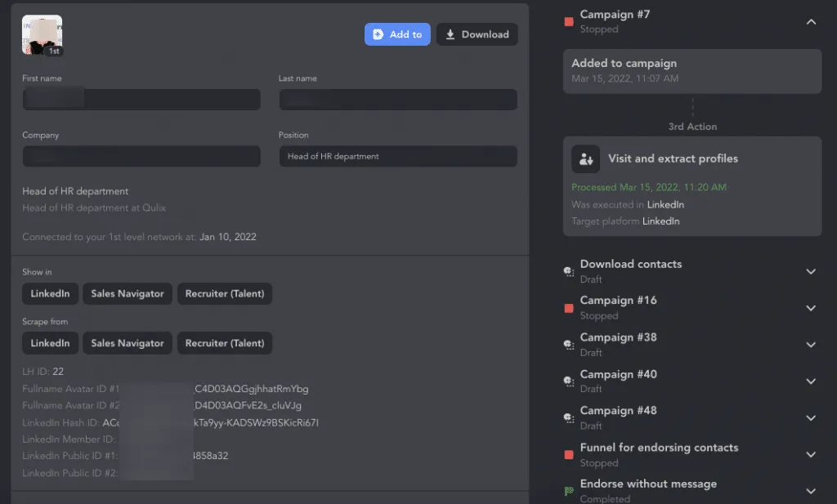Focus the Last name input field
The height and width of the screenshot is (504, 837).
[x=398, y=100]
